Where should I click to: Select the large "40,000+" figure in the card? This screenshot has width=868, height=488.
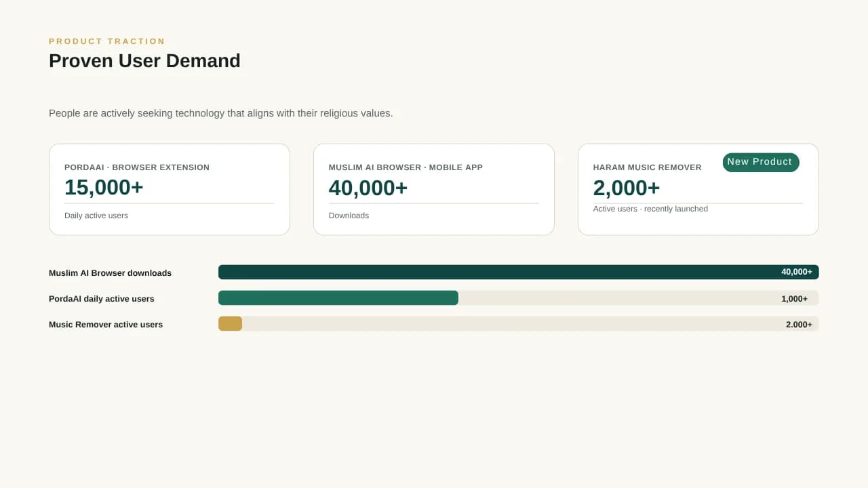pos(368,188)
